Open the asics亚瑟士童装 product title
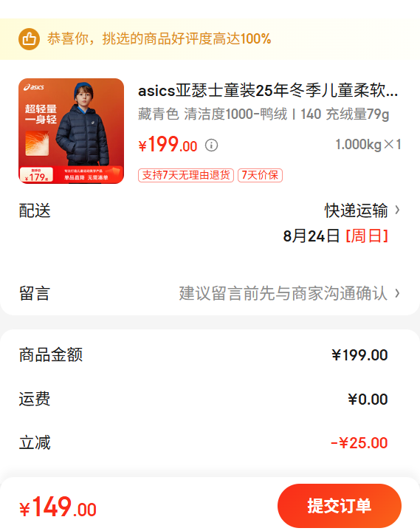Image resolution: width=420 pixels, height=531 pixels. pyautogui.click(x=268, y=91)
